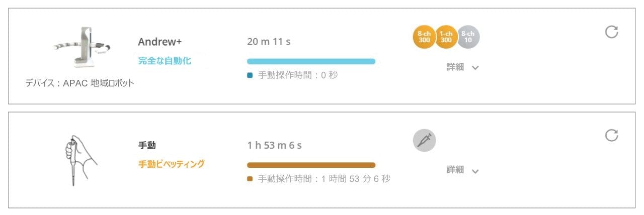The height and width of the screenshot is (215, 644).
Task: Click the chevron next to Andrew+ 詳細
Action: pos(475,68)
